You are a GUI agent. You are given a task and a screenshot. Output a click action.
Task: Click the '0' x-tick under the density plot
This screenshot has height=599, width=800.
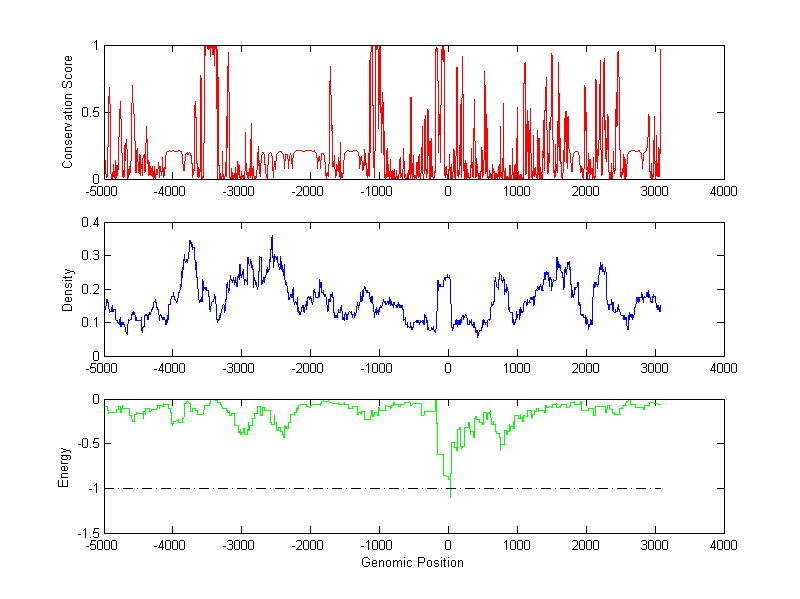click(448, 367)
